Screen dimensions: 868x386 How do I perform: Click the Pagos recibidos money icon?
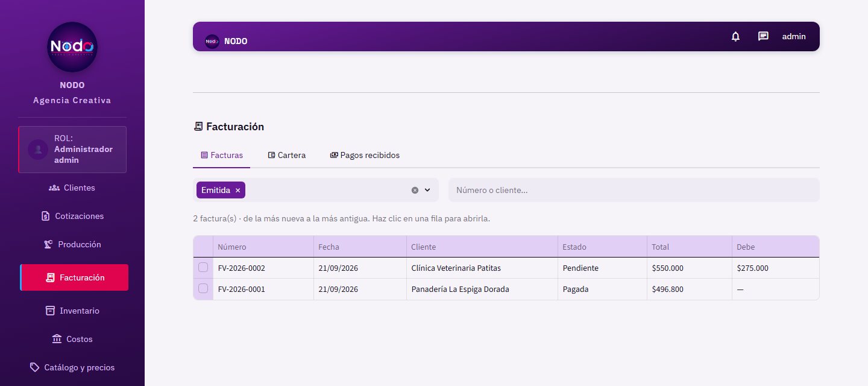(334, 155)
